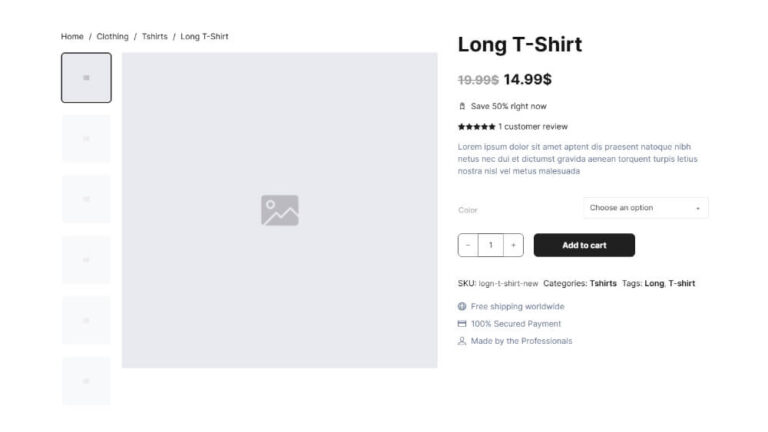Click the five-star rating icons

pos(476,127)
